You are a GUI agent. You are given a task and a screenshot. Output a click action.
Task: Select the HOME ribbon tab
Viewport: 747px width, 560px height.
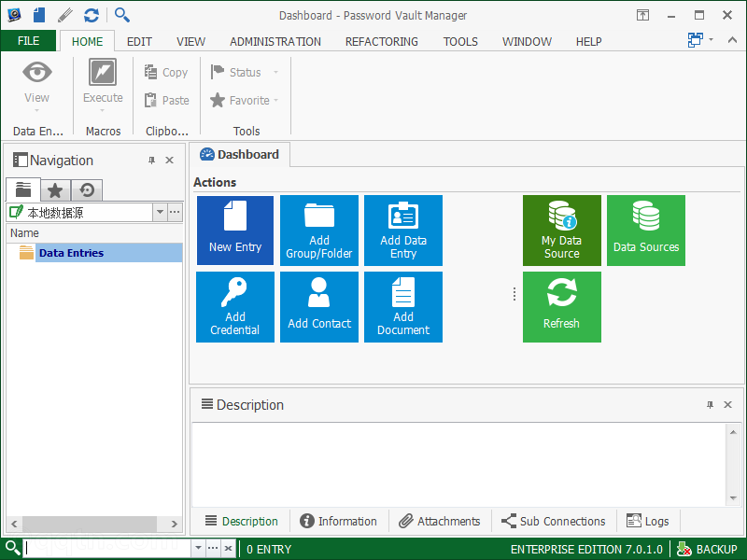[87, 42]
